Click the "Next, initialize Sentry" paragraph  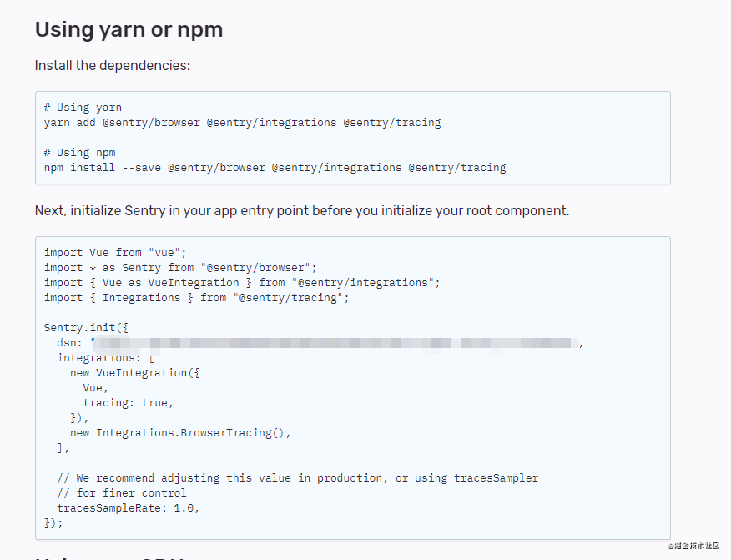tap(301, 210)
